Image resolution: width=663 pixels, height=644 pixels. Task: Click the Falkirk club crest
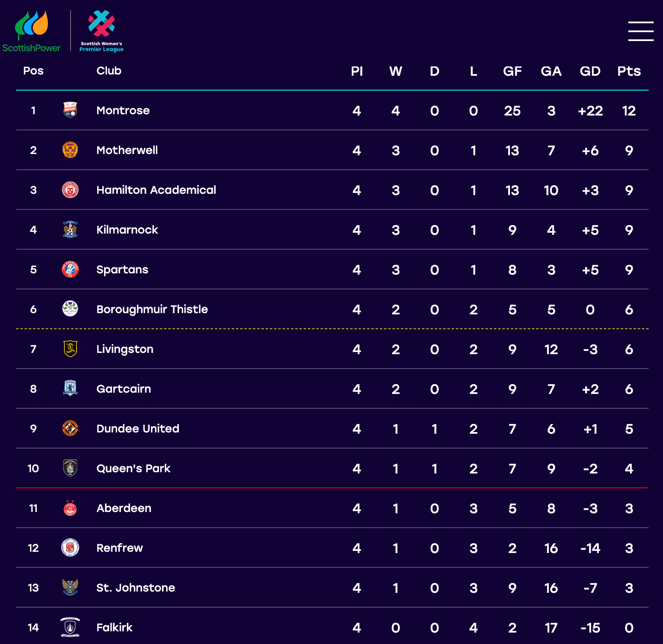(x=70, y=627)
